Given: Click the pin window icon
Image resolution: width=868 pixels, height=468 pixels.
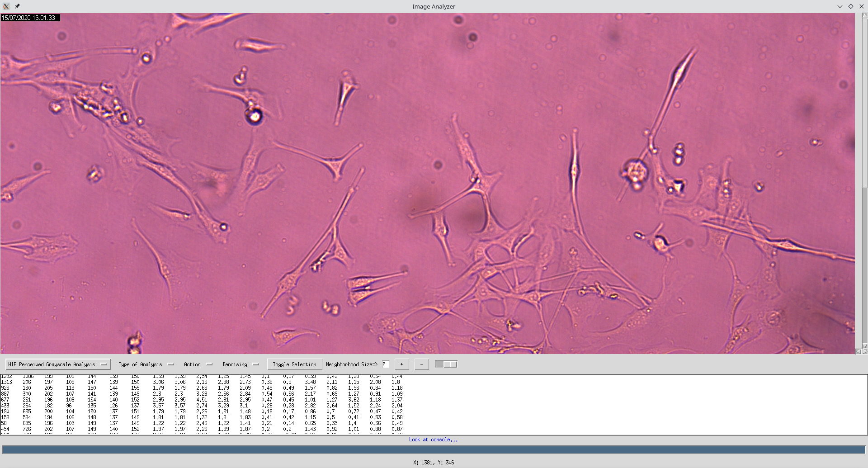Looking at the screenshot, I should tap(17, 6).
